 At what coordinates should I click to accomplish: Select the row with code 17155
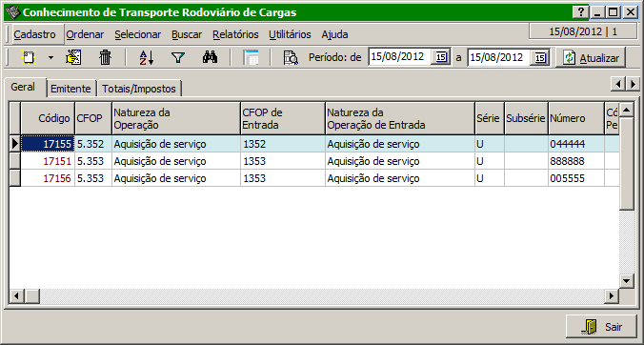tap(314, 144)
